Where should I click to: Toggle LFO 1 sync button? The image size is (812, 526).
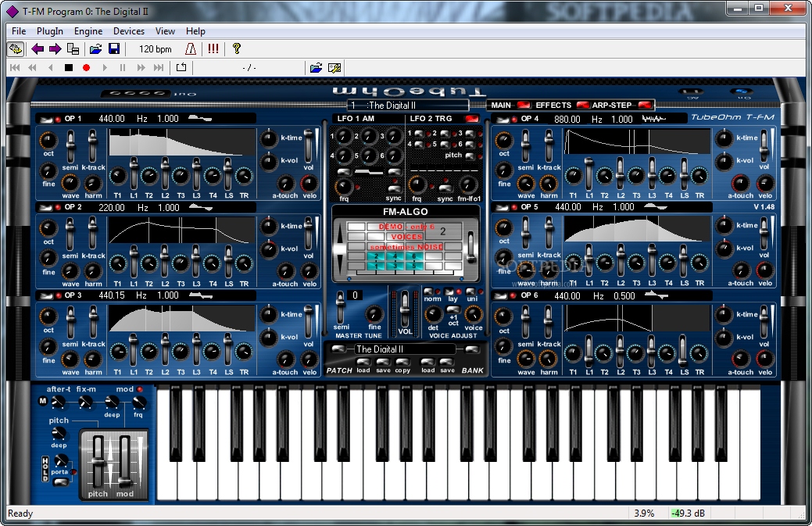pos(395,189)
